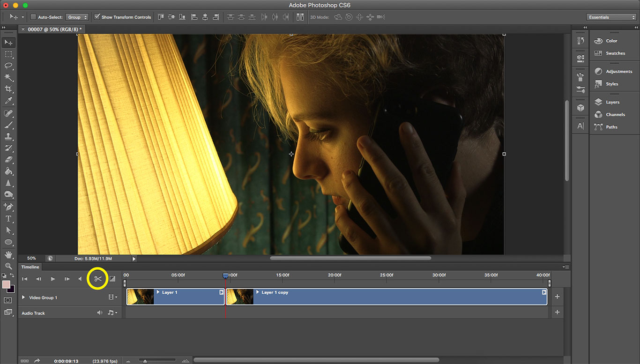
Task: Open Audio Track music note menu
Action: pyautogui.click(x=112, y=312)
